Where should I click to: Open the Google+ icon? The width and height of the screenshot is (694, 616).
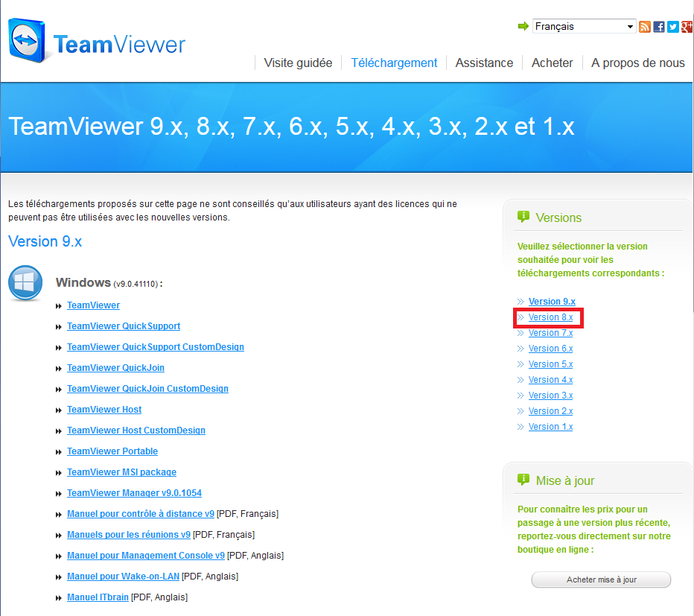[687, 27]
